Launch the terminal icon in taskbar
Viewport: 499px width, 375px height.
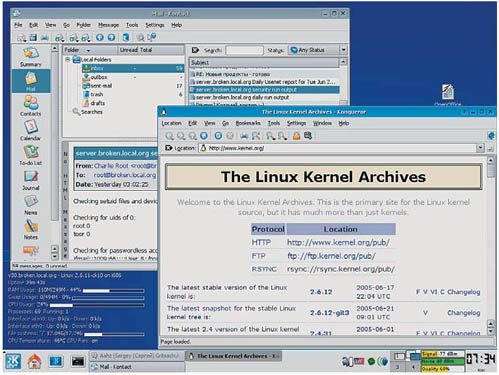coord(78,361)
